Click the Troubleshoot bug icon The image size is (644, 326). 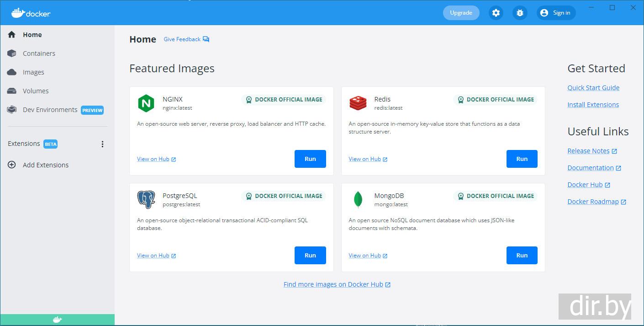520,13
